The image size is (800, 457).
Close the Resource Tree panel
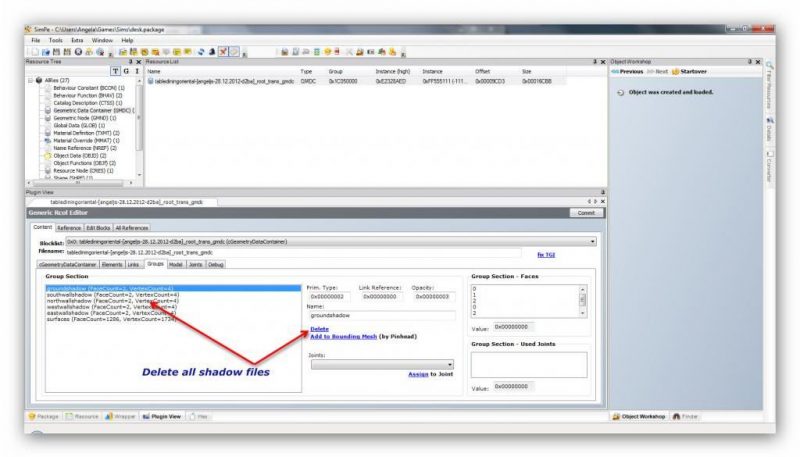coord(141,61)
